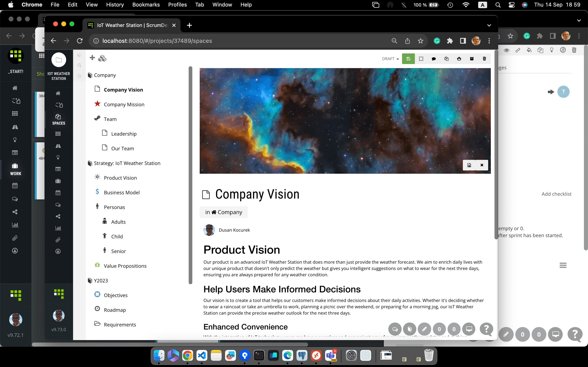Toggle the dashed selection frame icon
The width and height of the screenshot is (588, 367).
pyautogui.click(x=421, y=59)
